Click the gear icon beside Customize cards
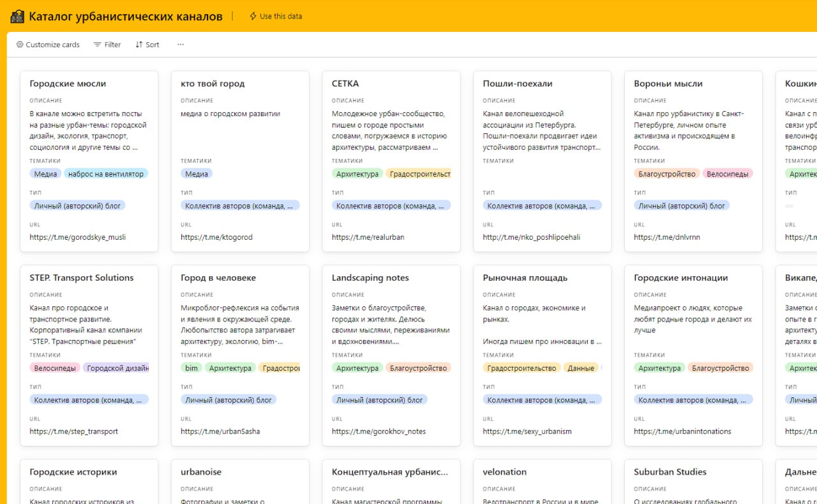Image resolution: width=817 pixels, height=504 pixels. coord(20,45)
